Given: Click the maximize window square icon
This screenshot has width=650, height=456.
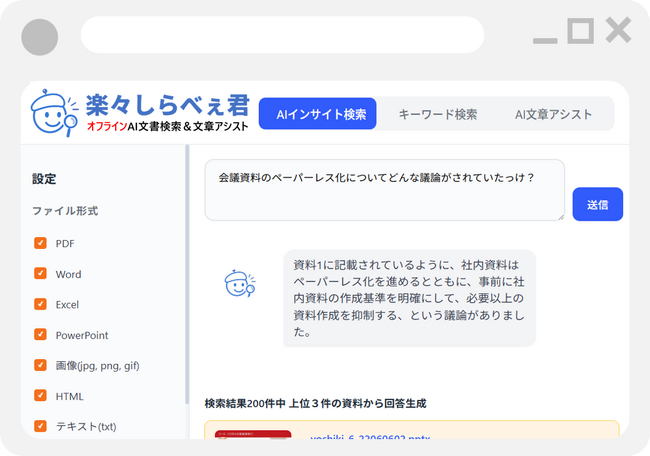Looking at the screenshot, I should pyautogui.click(x=580, y=31).
